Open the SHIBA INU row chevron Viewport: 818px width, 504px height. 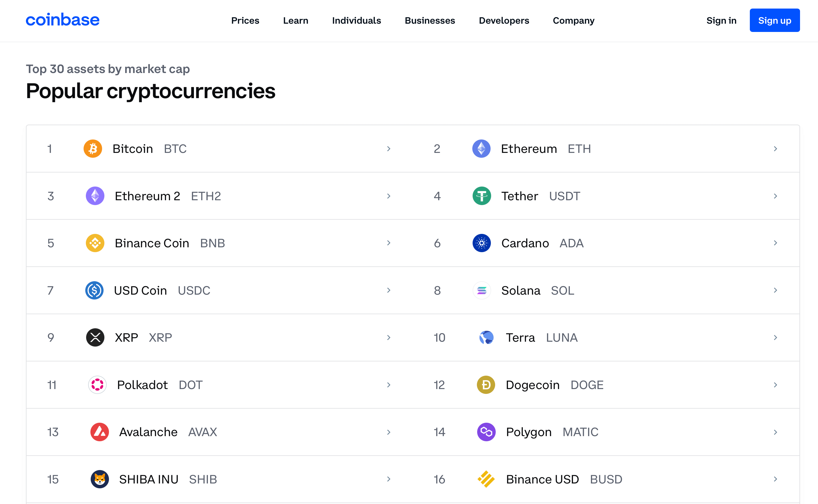[389, 479]
